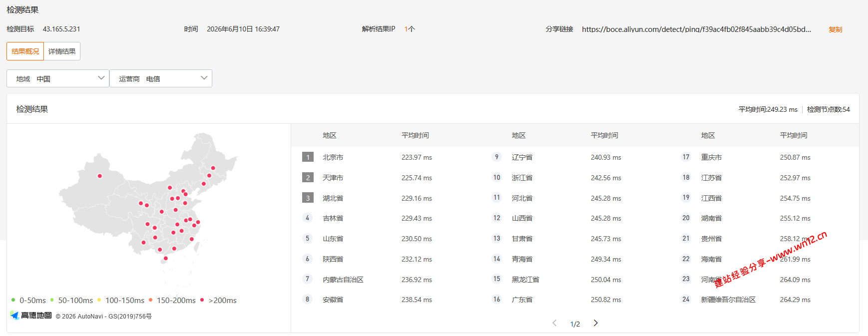The width and height of the screenshot is (868, 336).
Task: Click the 贵州省 region cell
Action: (711, 239)
